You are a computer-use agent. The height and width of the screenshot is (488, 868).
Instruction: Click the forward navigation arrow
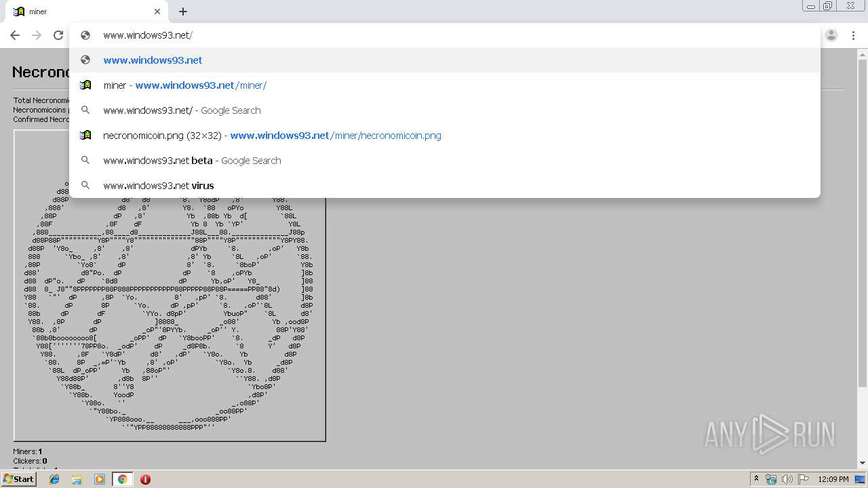[37, 35]
